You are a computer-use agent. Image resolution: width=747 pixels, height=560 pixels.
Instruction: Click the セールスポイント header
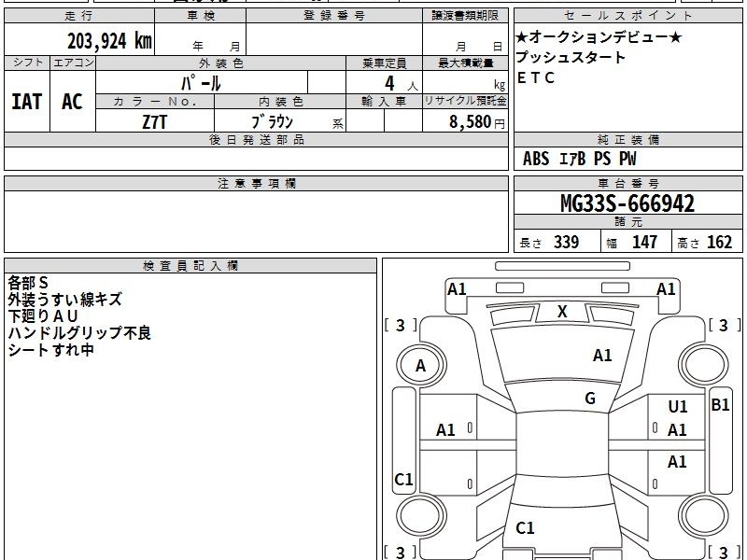627,16
